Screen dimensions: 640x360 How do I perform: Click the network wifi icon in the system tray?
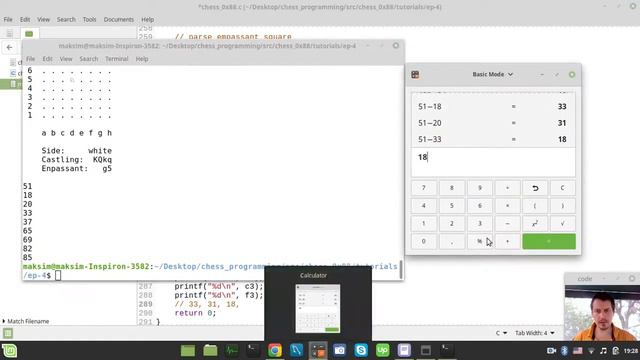click(591, 351)
